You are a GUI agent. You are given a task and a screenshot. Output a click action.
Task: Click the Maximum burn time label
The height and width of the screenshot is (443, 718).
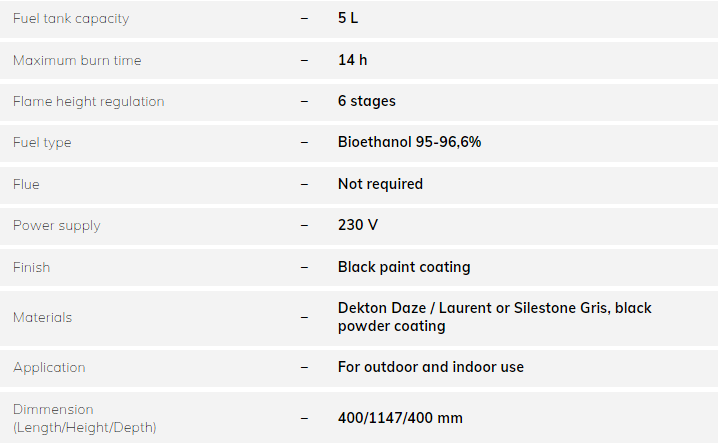pyautogui.click(x=77, y=60)
